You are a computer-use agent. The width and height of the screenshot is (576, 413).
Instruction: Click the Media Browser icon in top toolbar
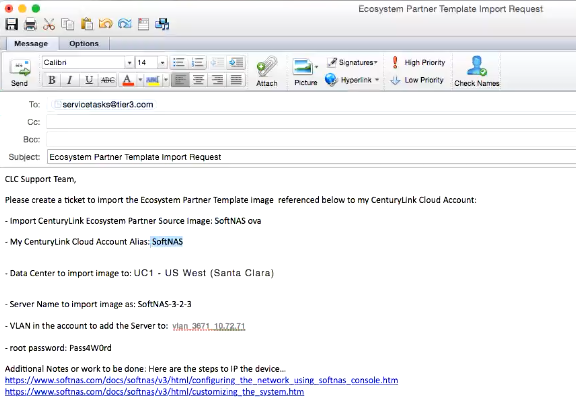(162, 24)
